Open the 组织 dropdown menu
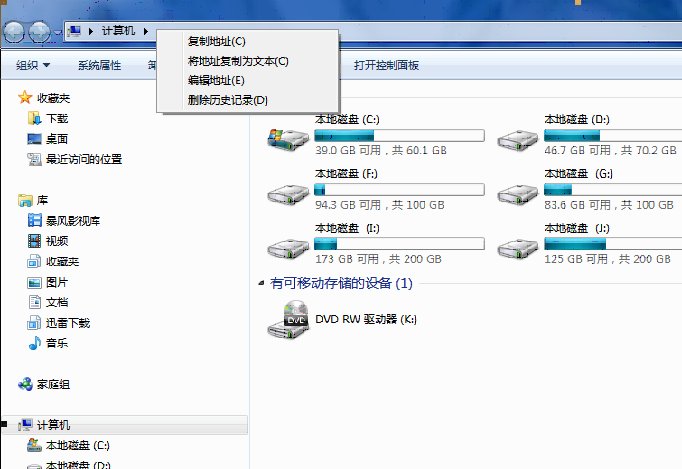The width and height of the screenshot is (682, 469). (x=33, y=65)
